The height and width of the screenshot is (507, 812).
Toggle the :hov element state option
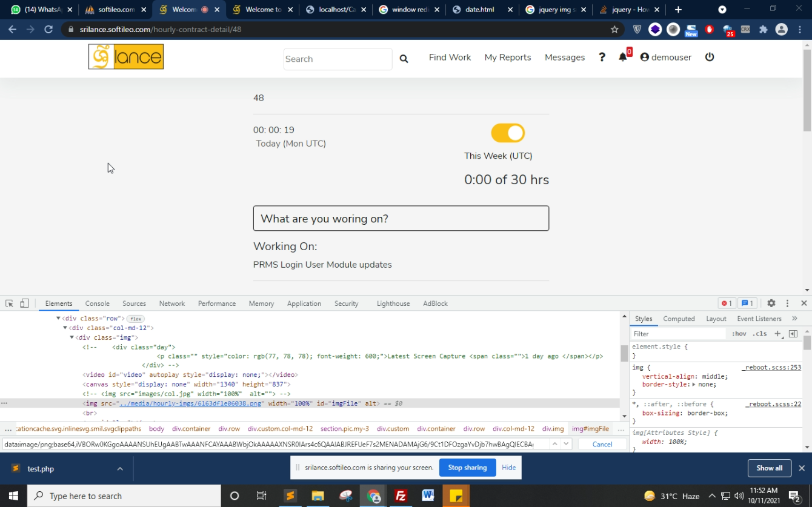tap(739, 334)
